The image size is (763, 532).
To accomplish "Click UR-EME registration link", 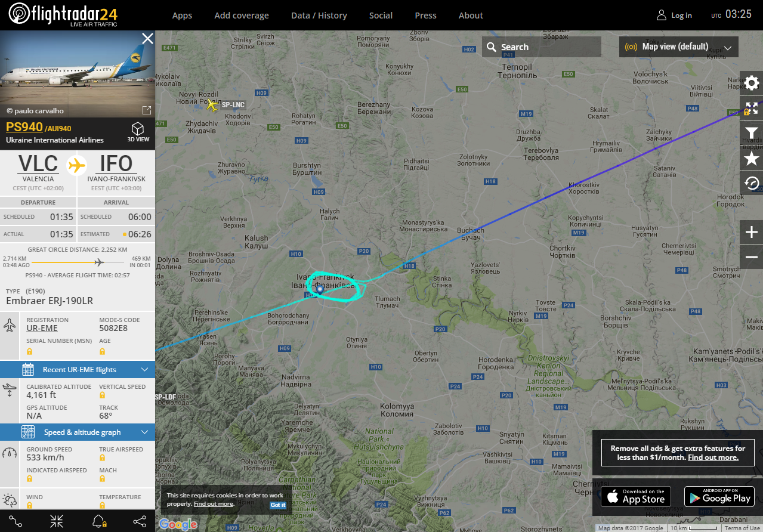I will [x=42, y=328].
